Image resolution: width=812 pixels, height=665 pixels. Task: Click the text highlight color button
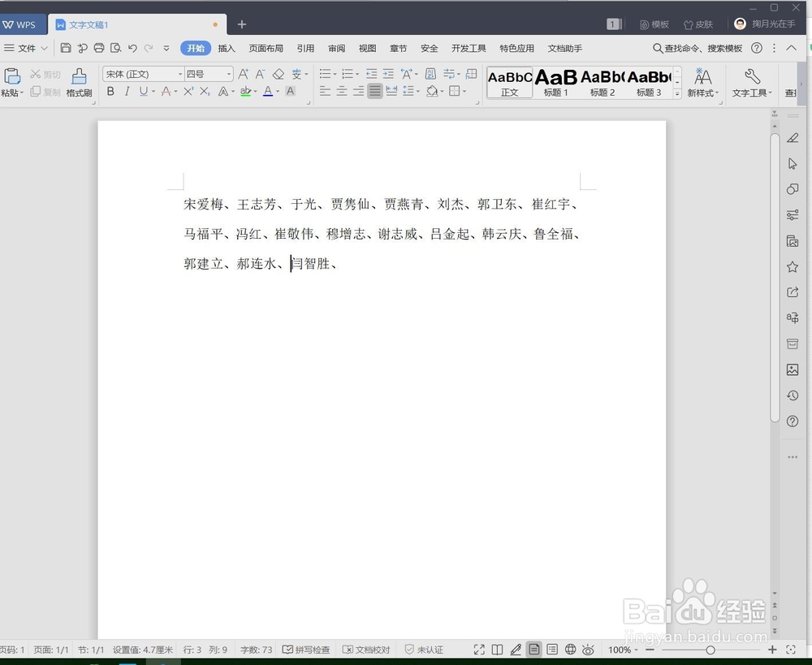click(x=245, y=91)
